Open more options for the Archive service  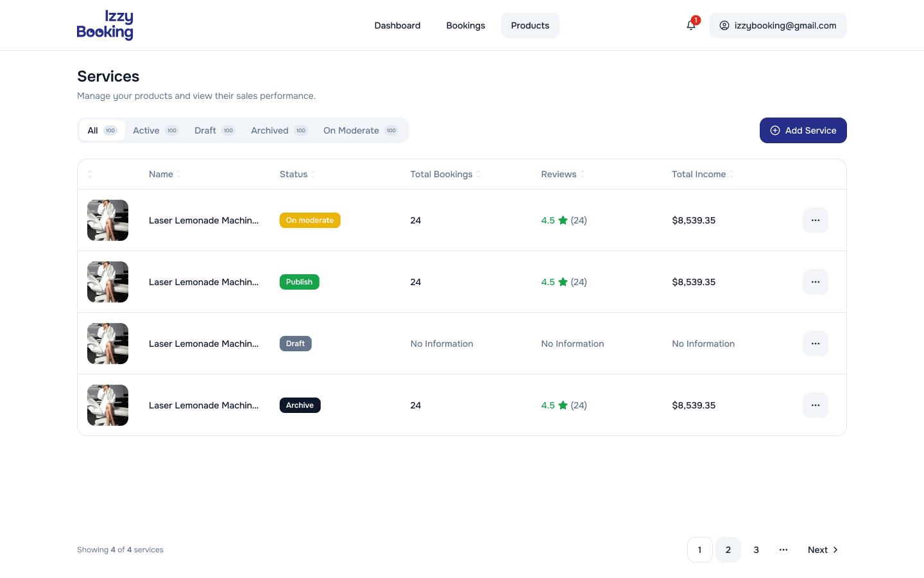point(815,405)
